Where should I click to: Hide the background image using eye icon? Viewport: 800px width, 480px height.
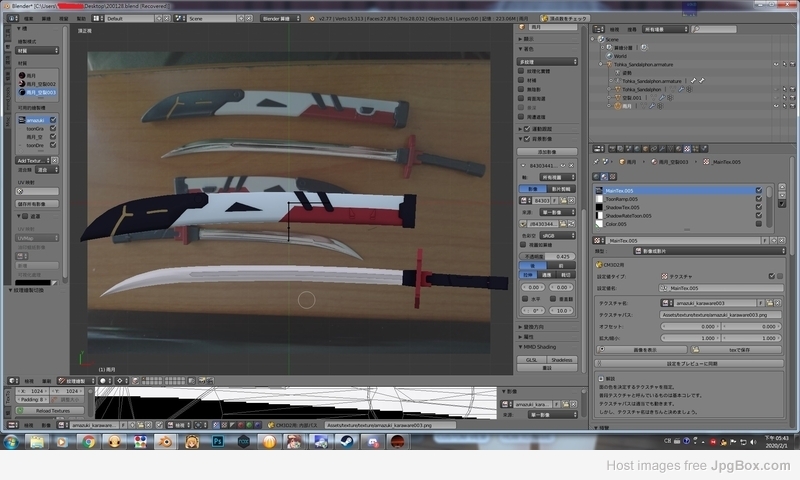pyautogui.click(x=563, y=165)
